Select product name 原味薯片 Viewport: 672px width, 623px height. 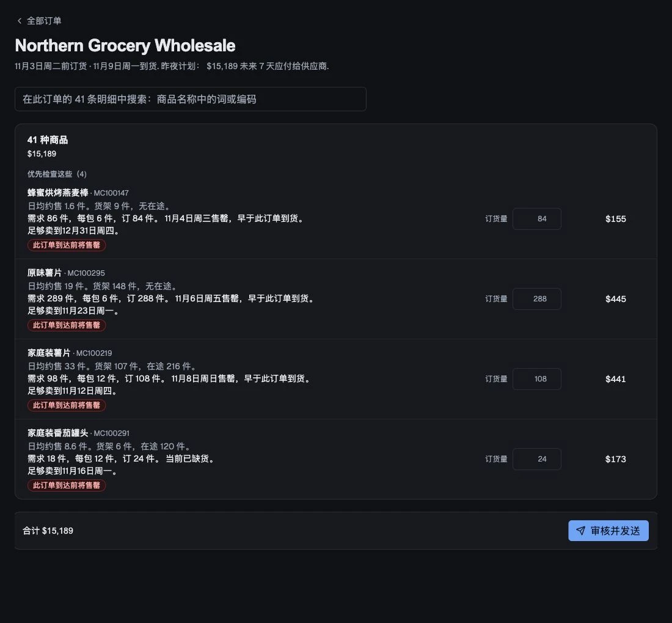[x=45, y=273]
